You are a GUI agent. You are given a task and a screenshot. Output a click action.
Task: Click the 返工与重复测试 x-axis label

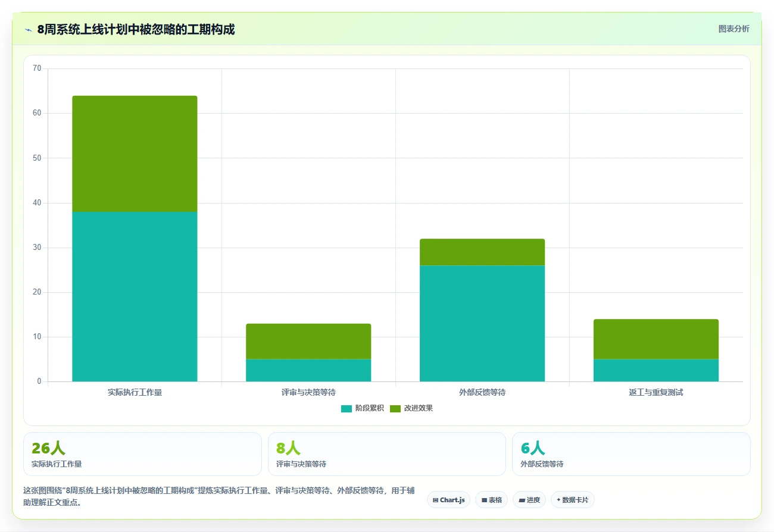656,392
